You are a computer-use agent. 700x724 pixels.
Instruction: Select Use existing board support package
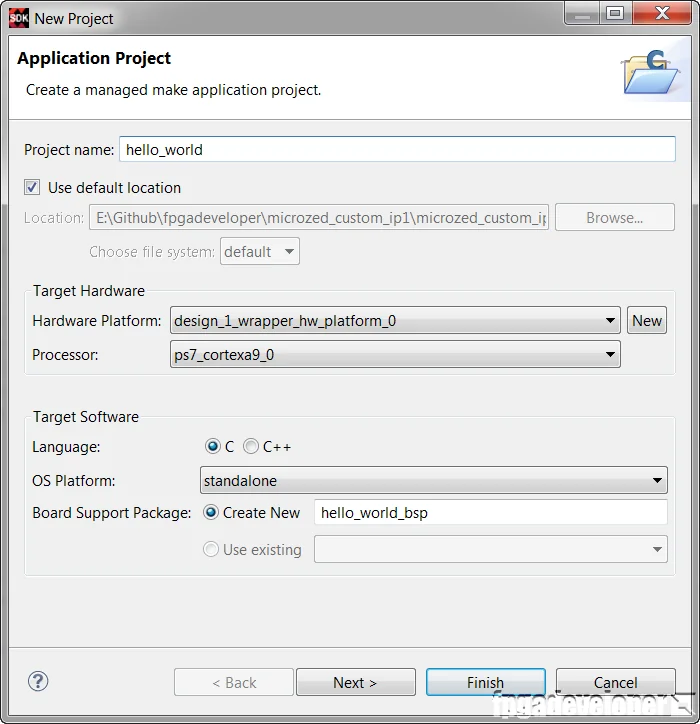point(211,549)
